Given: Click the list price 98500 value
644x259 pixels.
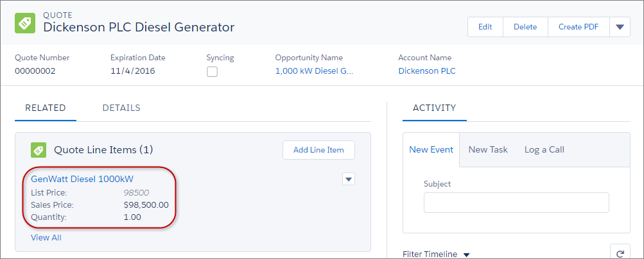Looking at the screenshot, I should click(x=136, y=192).
